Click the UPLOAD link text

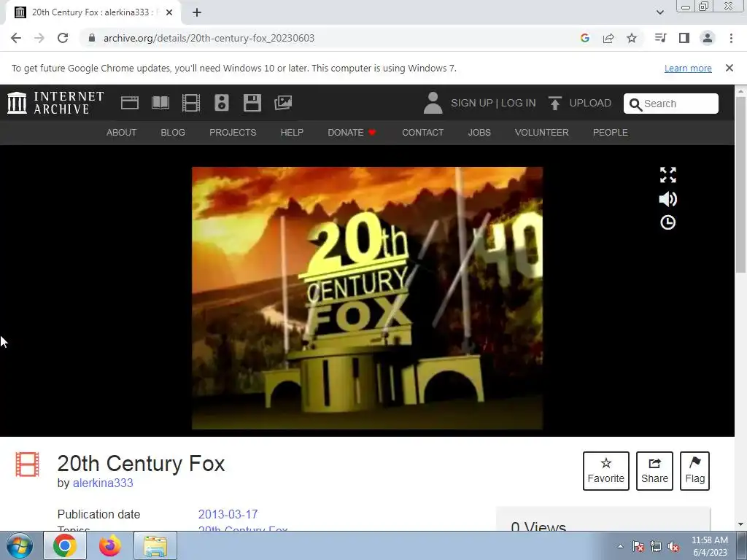[x=590, y=103]
